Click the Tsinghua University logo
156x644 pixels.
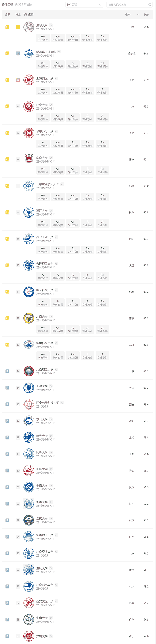click(x=29, y=27)
